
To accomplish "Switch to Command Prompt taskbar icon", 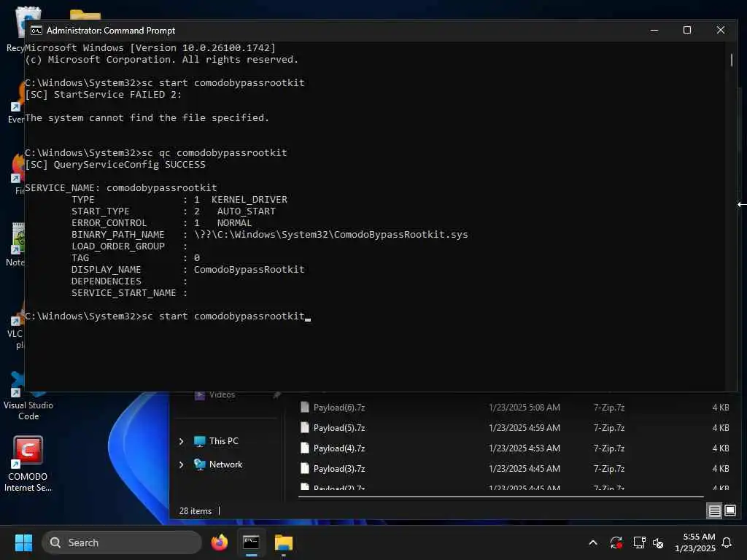I will 251,542.
